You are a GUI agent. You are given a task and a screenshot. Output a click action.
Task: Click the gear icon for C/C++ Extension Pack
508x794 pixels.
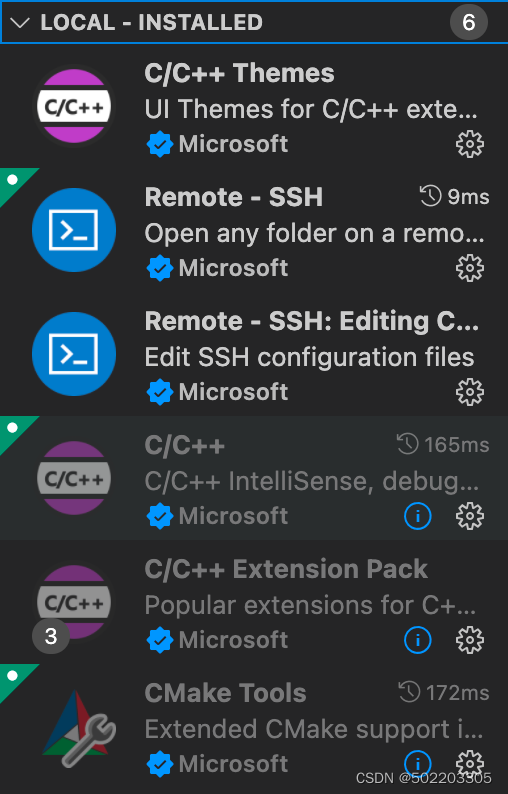(470, 640)
